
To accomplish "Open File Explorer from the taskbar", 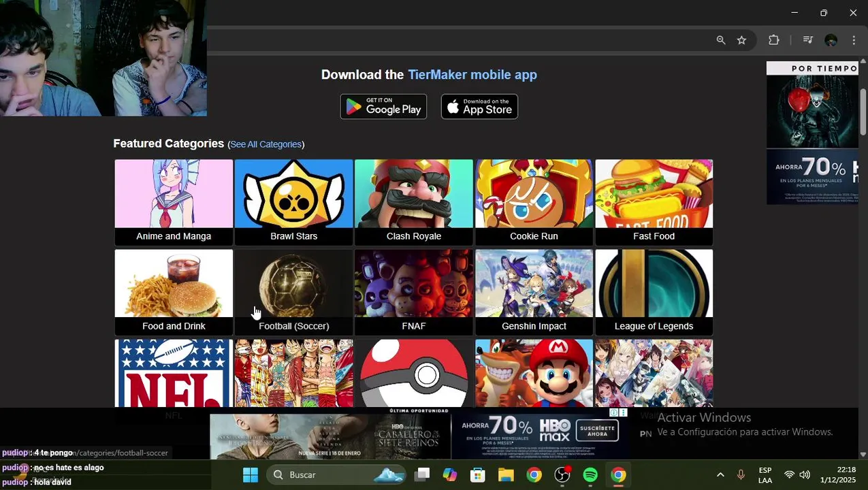I will [506, 475].
